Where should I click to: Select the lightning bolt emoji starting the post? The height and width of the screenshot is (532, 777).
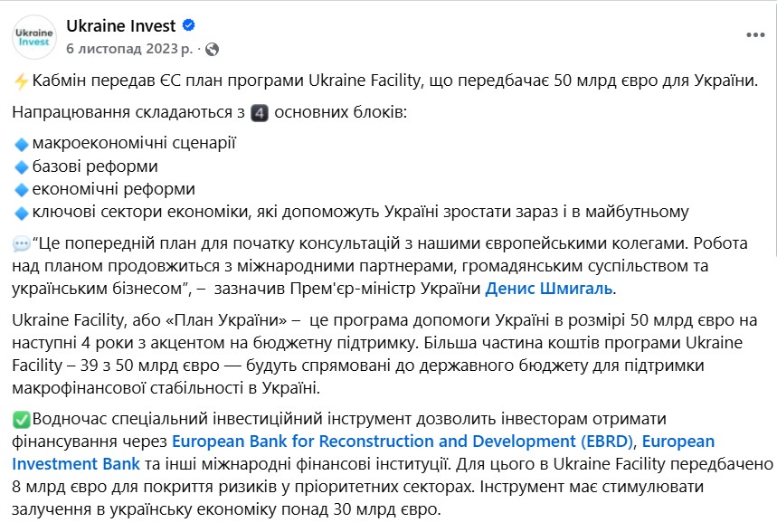pos(19,81)
